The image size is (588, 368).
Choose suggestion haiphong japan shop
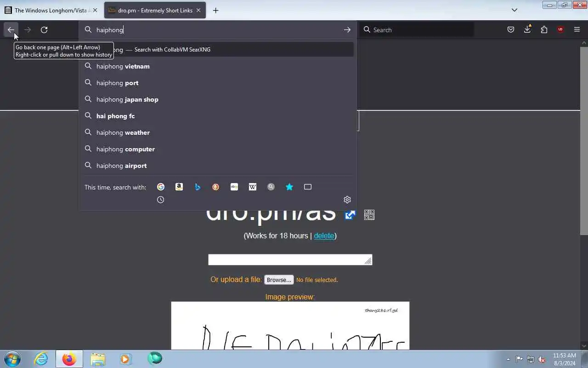pyautogui.click(x=218, y=99)
